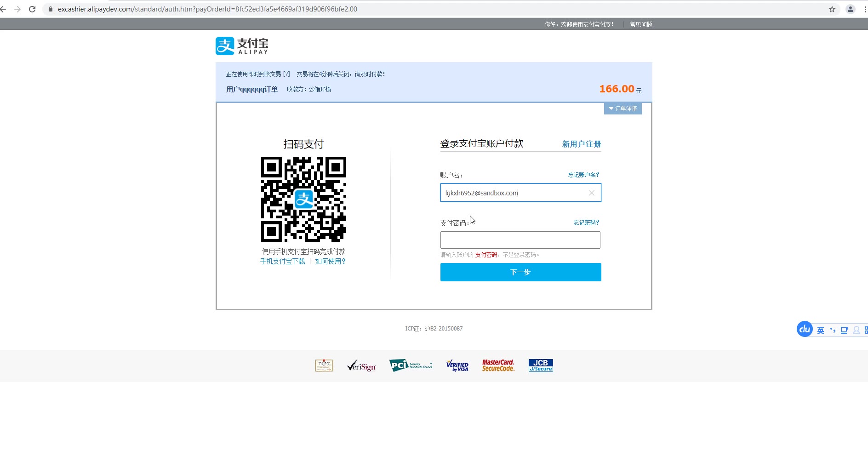Open the input method soft keyboard icon
Viewport: 868px width, 456px height.
[844, 330]
